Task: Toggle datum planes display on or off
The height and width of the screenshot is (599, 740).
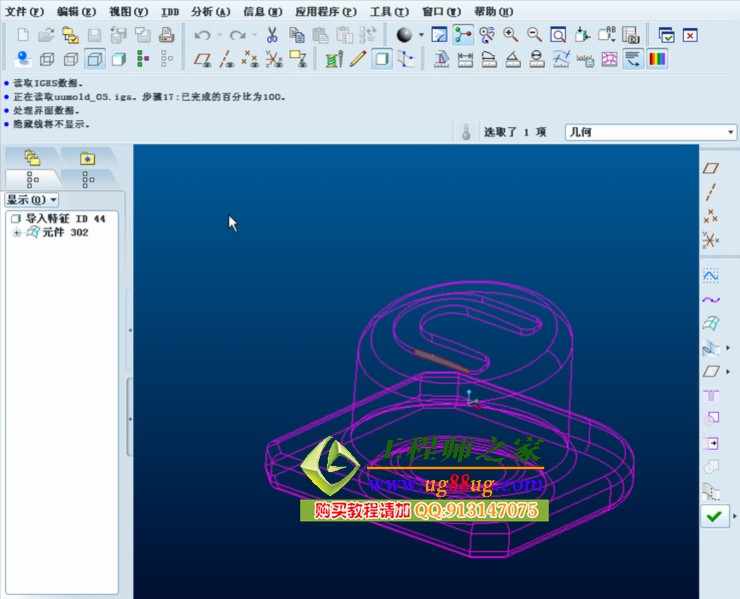Action: click(203, 59)
